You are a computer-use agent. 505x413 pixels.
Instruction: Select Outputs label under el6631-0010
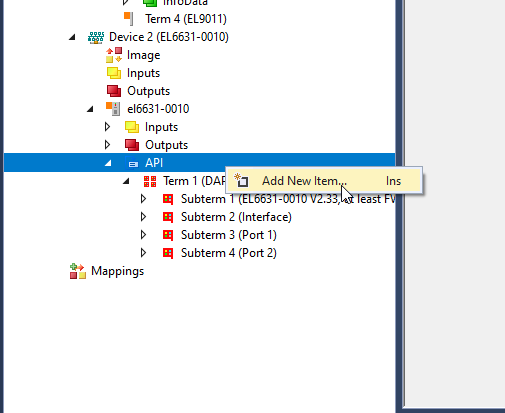(166, 145)
